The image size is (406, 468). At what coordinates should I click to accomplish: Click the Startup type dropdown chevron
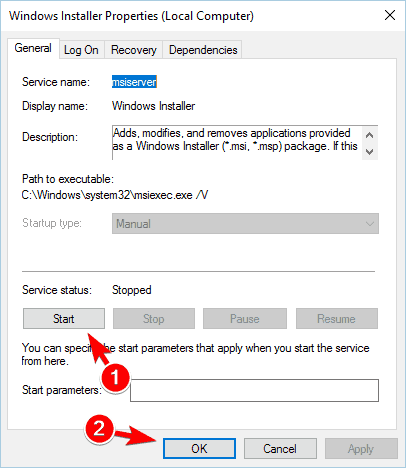[x=369, y=224]
